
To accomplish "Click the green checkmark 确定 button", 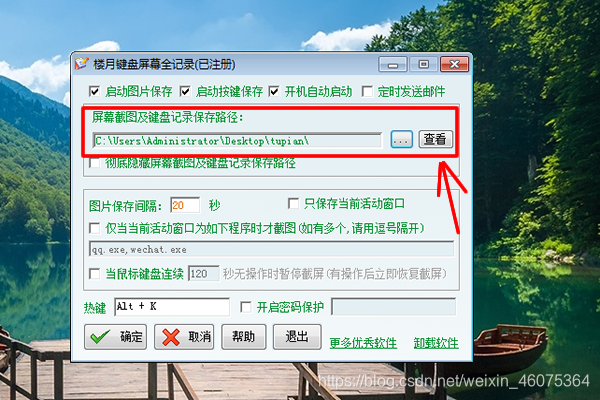I will point(116,337).
